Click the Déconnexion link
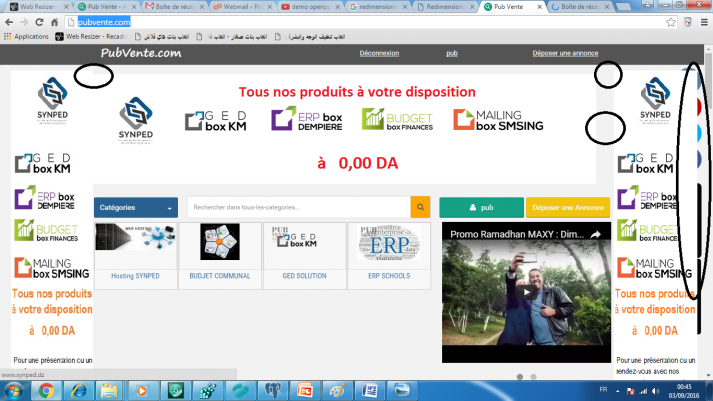713x401 pixels. coord(379,53)
